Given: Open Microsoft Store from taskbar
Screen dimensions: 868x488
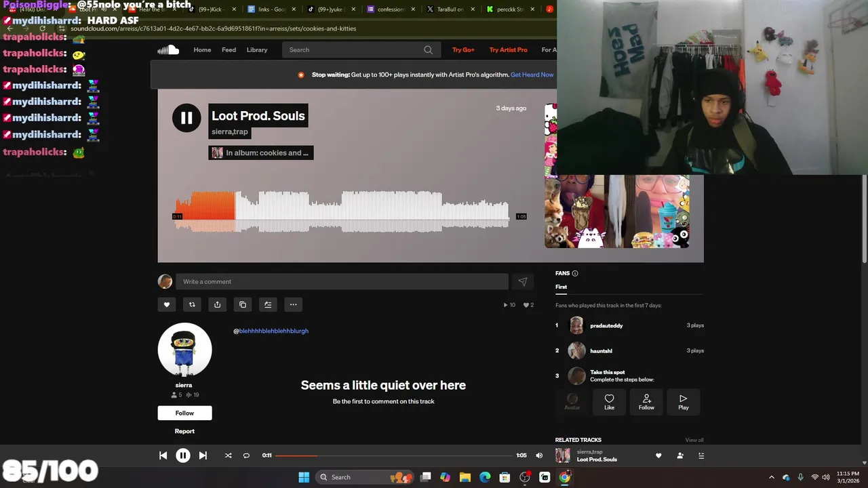Looking at the screenshot, I should [x=505, y=477].
